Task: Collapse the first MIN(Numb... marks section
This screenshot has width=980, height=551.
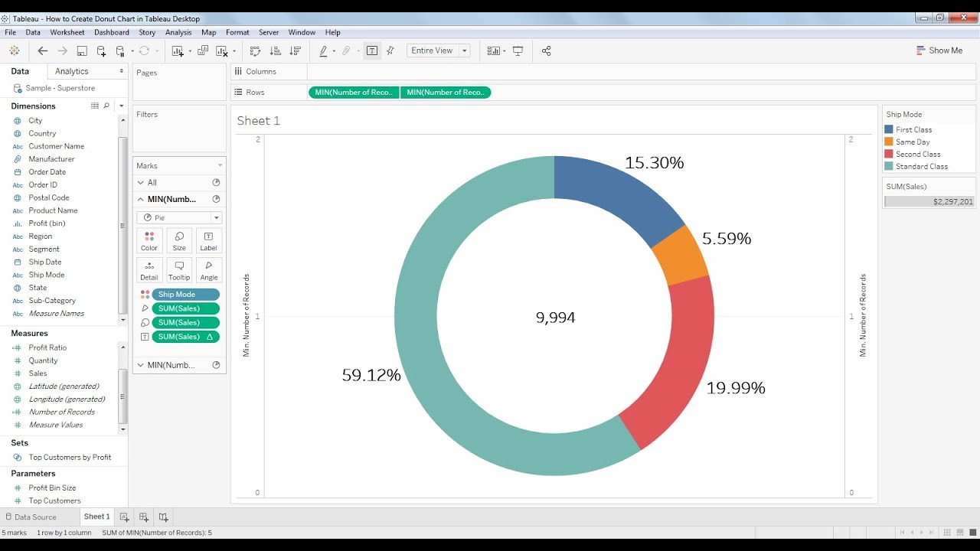Action: [141, 199]
